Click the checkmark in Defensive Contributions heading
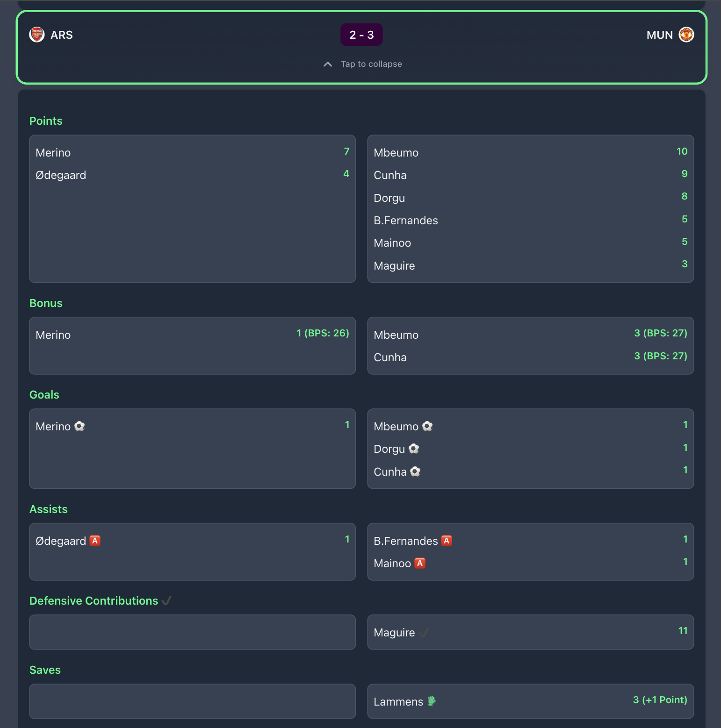This screenshot has width=721, height=728. point(166,600)
